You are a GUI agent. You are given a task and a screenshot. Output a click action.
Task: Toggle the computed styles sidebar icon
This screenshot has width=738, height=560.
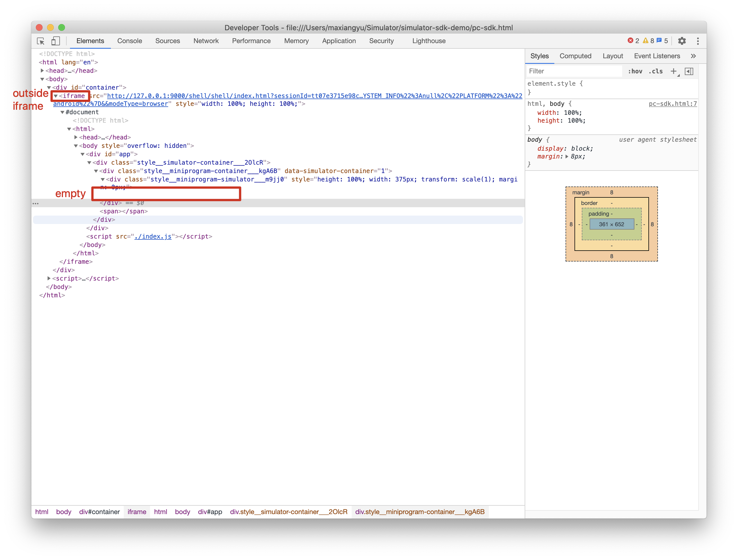(x=689, y=71)
